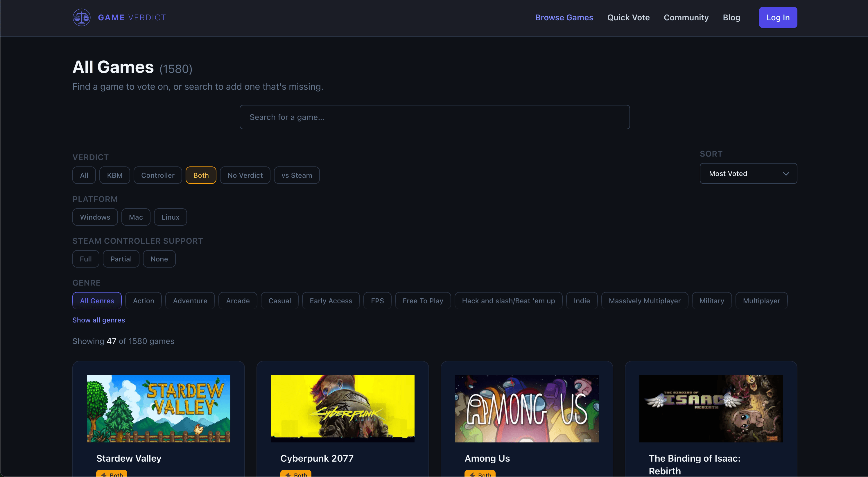Filter genre by Arcade
The width and height of the screenshot is (868, 477).
coord(238,300)
